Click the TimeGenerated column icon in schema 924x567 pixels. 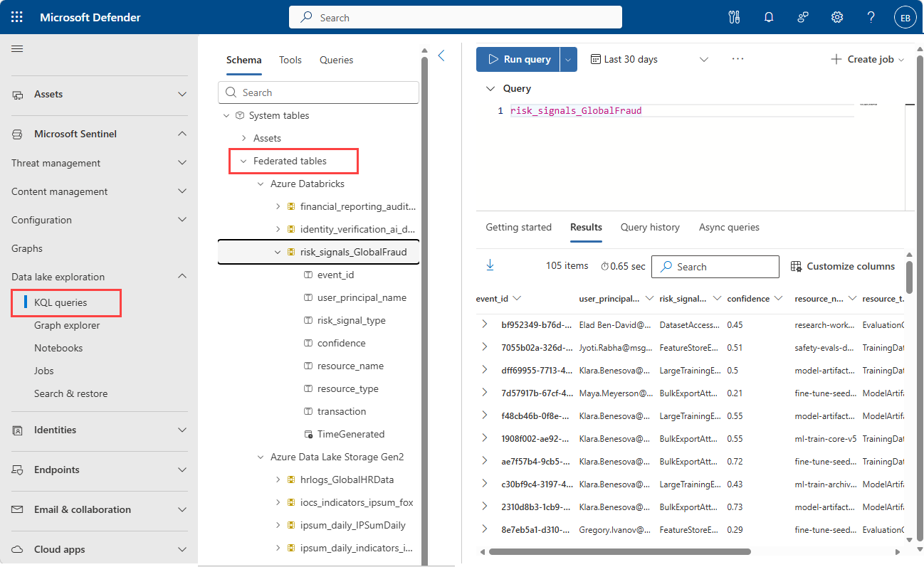click(308, 434)
